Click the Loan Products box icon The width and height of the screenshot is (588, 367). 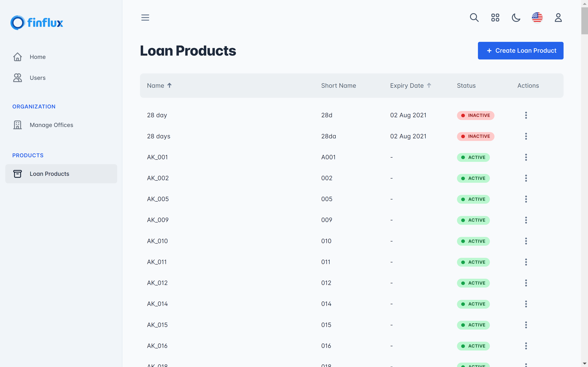click(x=17, y=174)
